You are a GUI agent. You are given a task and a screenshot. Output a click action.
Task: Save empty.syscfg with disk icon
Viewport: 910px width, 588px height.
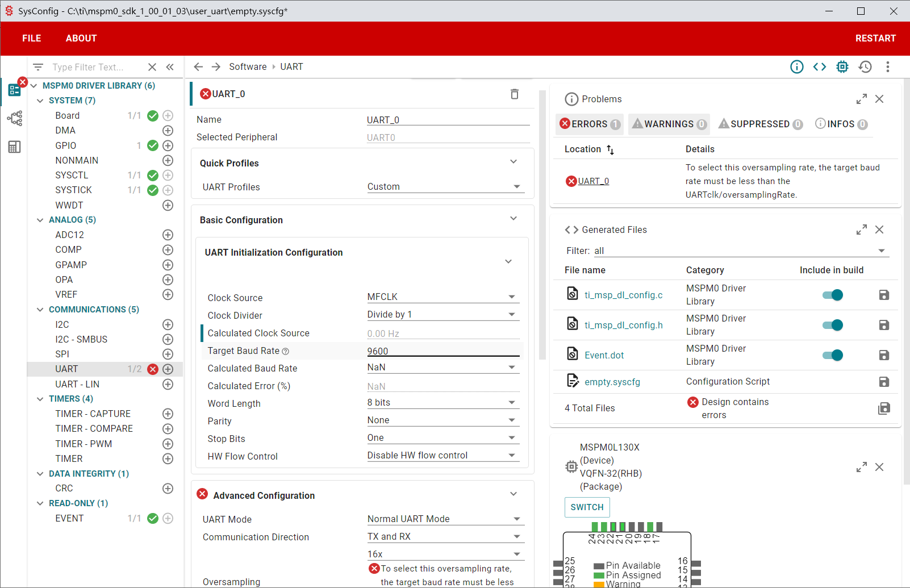884,382
